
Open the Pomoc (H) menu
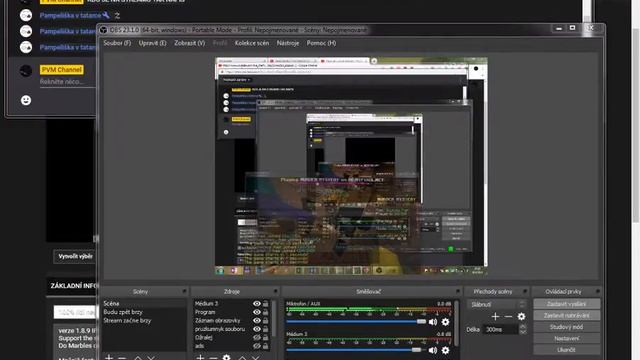(x=321, y=43)
